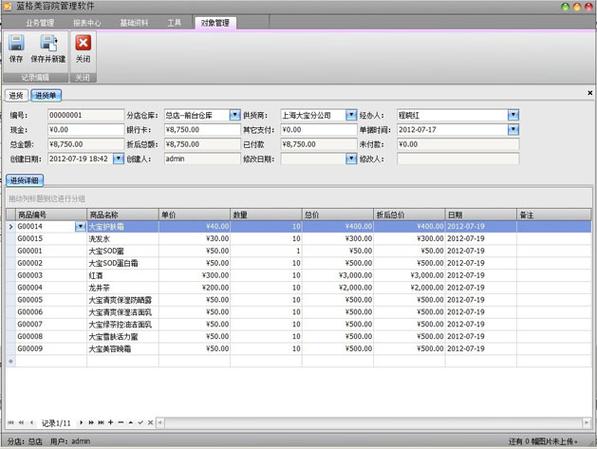
Task: Add a record with the plus icon
Action: pyautogui.click(x=111, y=422)
